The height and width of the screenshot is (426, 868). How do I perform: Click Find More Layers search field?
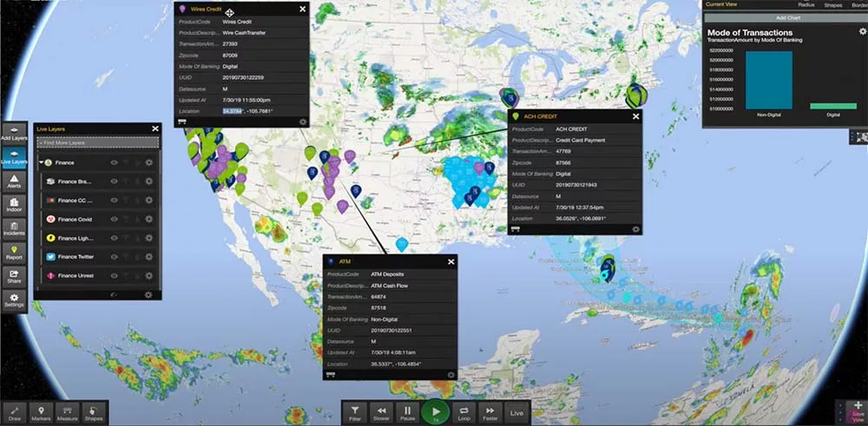coord(98,143)
